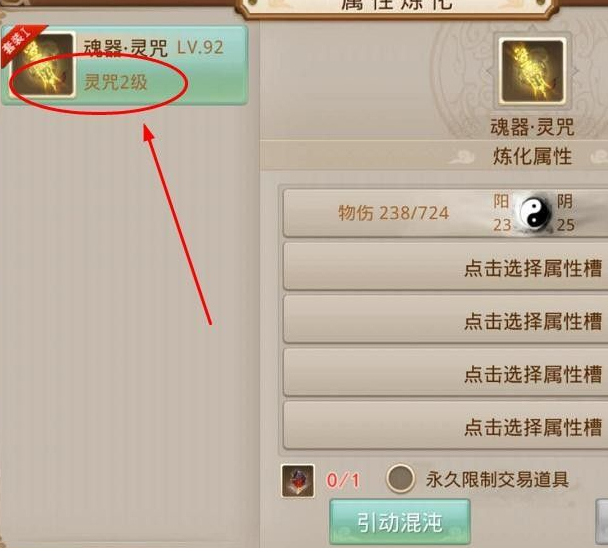Screen dimensions: 608x548
Task: Select the 魂器·灵咒 LV.92 list entry
Action: point(124,65)
